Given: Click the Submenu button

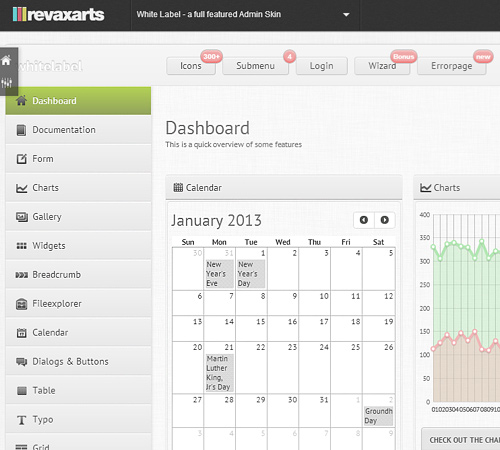Looking at the screenshot, I should pos(255,66).
